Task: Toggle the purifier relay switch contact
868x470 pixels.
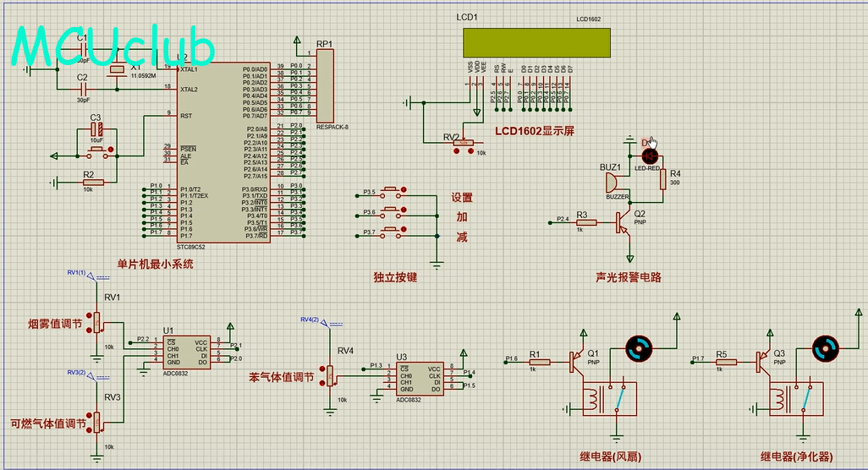Action: (806, 397)
